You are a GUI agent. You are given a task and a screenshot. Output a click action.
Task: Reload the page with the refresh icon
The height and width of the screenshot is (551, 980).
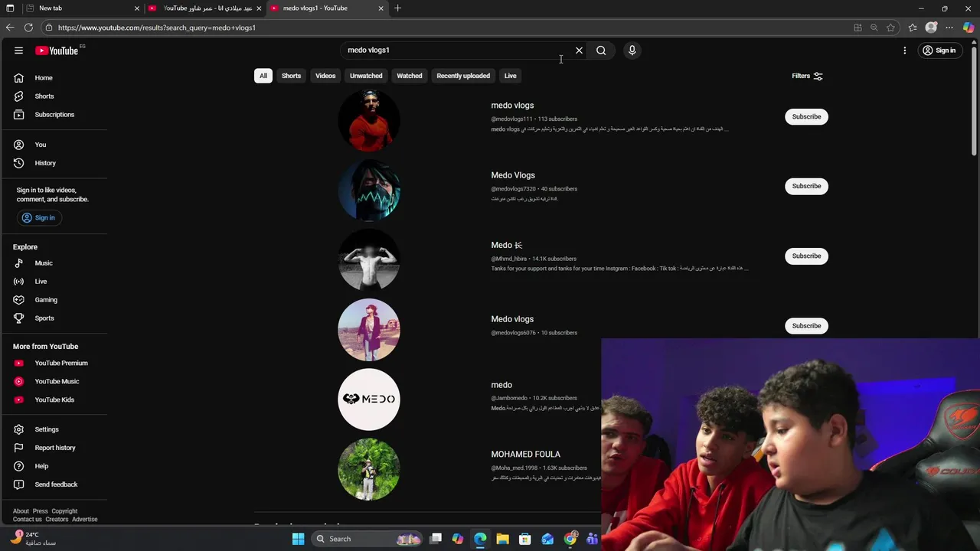(28, 28)
